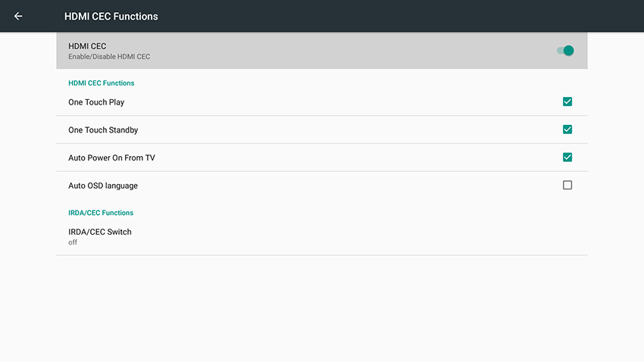Click the Auto OSD language label text
Image resolution: width=644 pixels, height=362 pixels.
pos(103,186)
